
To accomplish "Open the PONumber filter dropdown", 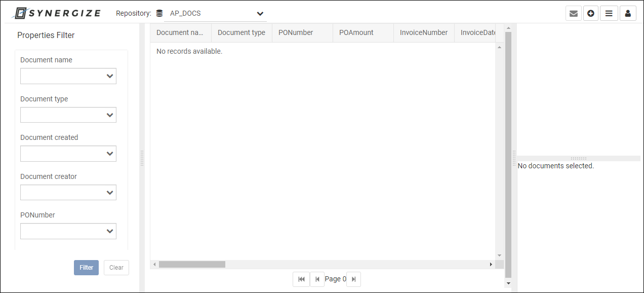I will coord(68,231).
